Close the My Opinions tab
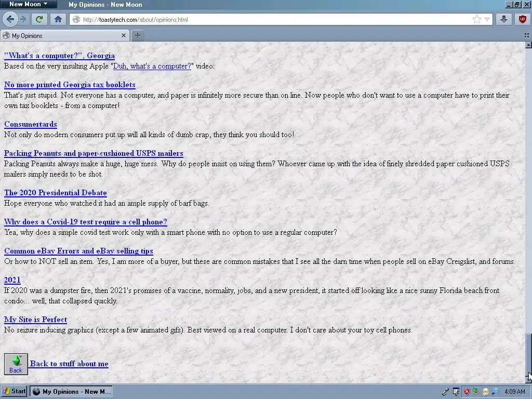Screen dimensions: 532x399 [x=124, y=35]
